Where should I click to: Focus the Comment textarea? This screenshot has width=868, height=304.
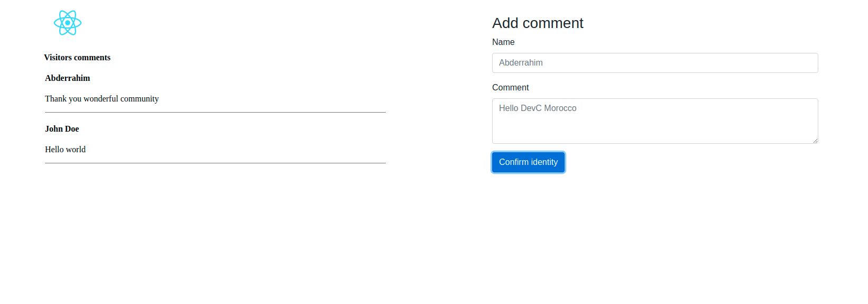click(655, 121)
